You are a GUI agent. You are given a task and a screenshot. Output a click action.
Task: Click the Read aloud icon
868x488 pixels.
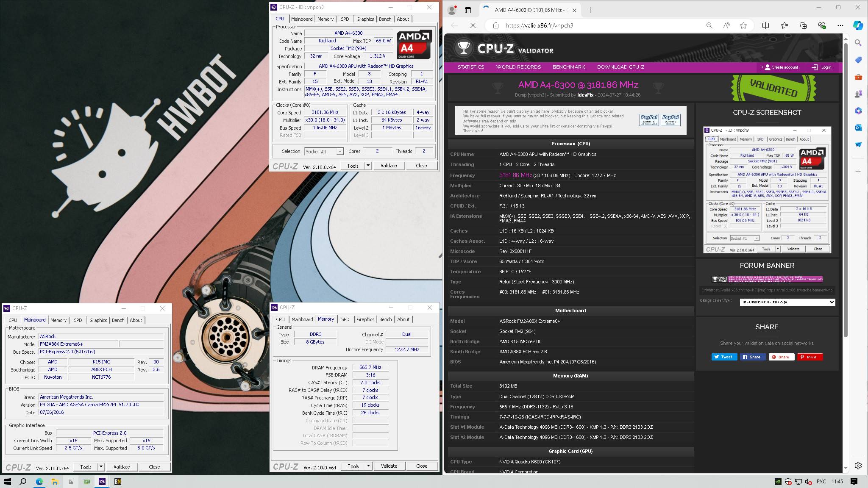[x=726, y=25]
